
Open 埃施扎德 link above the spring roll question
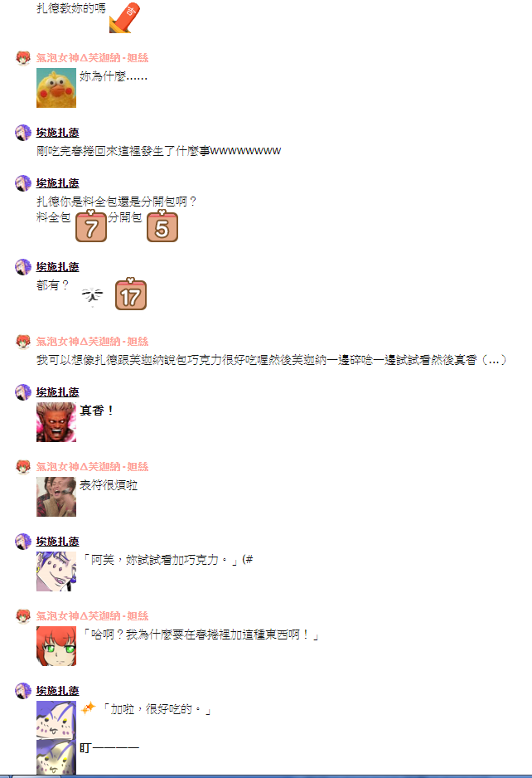[57, 183]
